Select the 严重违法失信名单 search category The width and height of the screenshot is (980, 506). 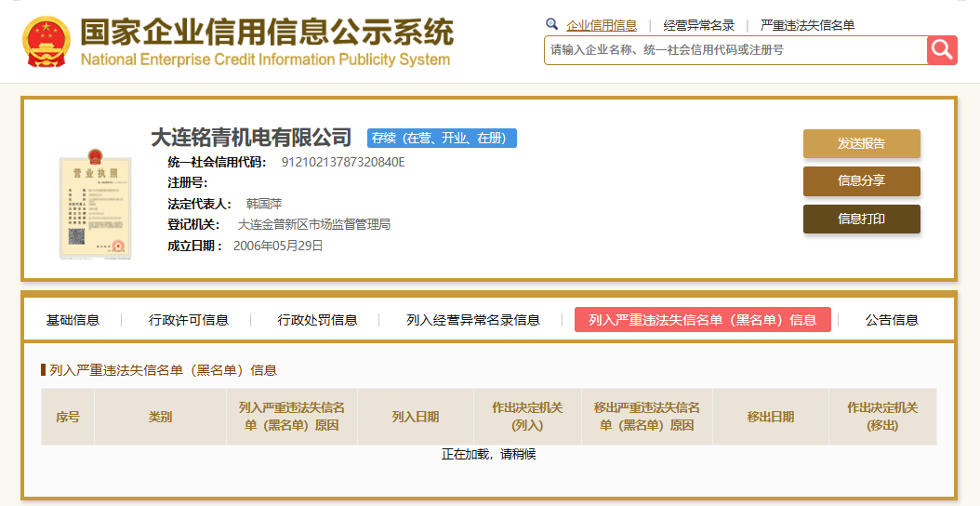(x=807, y=26)
